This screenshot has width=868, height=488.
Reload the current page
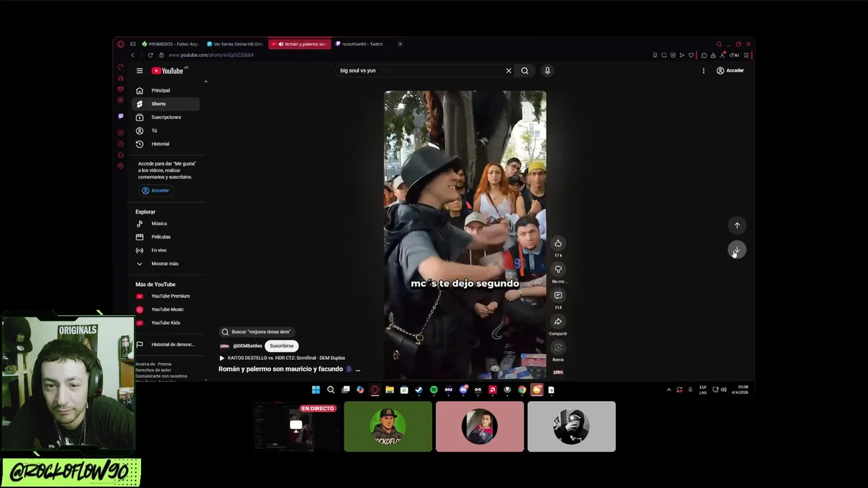click(x=151, y=55)
